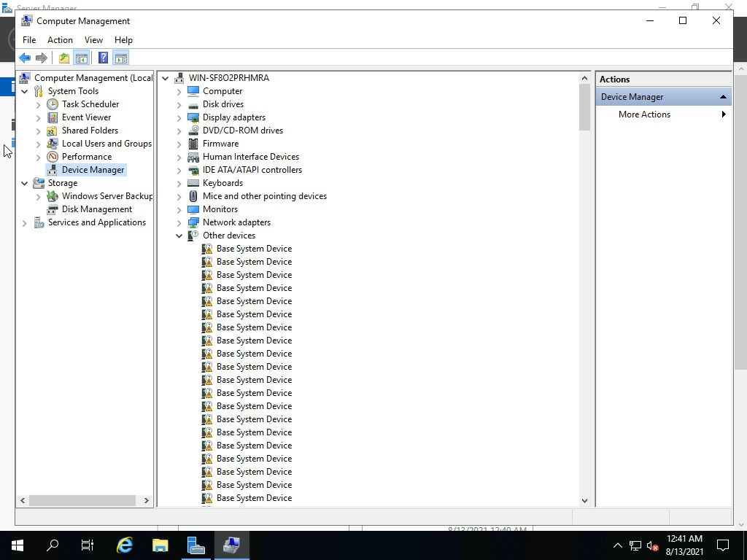The image size is (747, 560).
Task: Click the DVD/CD-ROM drives icon
Action: 193,131
